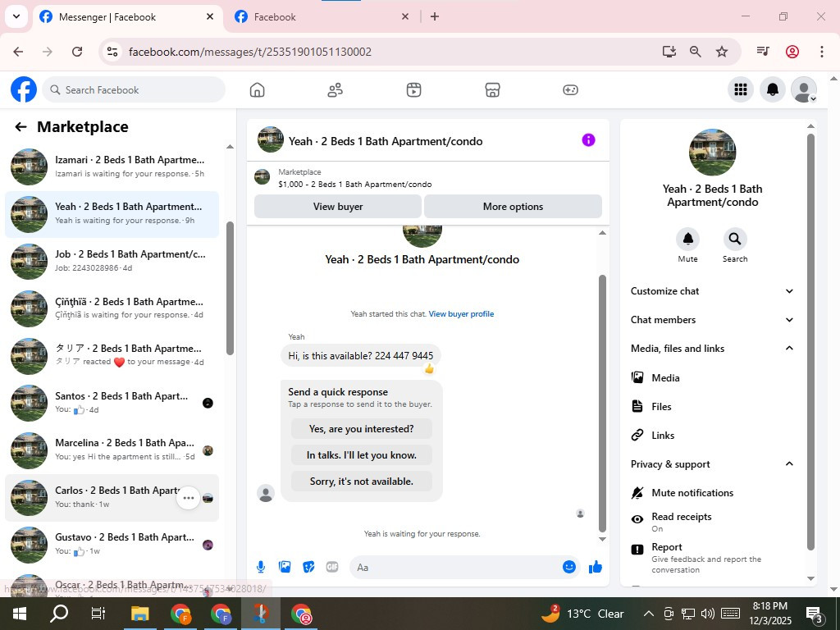Collapse Privacy & support section
Image resolution: width=840 pixels, height=630 pixels.
(710, 464)
